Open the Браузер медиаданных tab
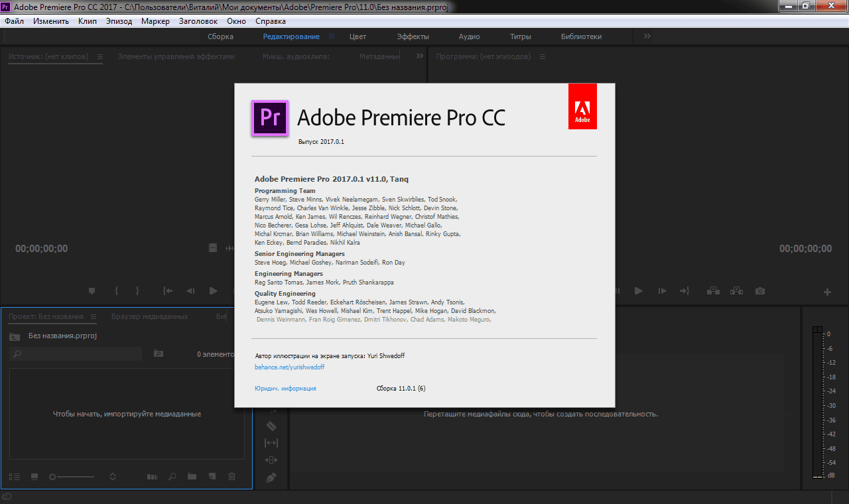The image size is (849, 504). [x=149, y=316]
